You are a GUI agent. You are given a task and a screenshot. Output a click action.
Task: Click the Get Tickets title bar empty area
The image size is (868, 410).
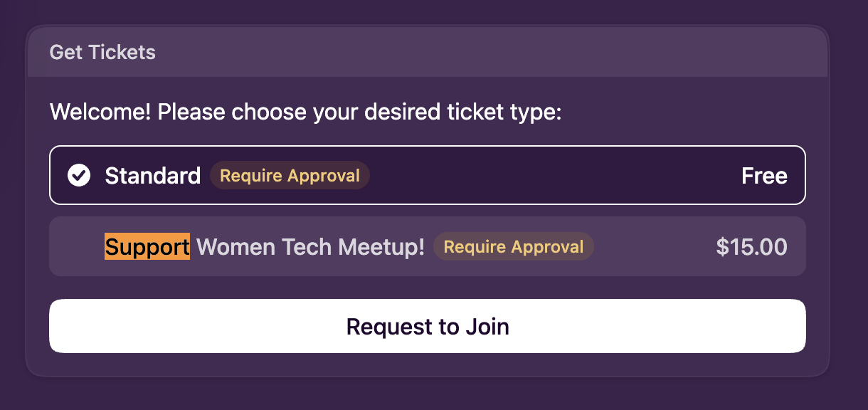click(498, 52)
